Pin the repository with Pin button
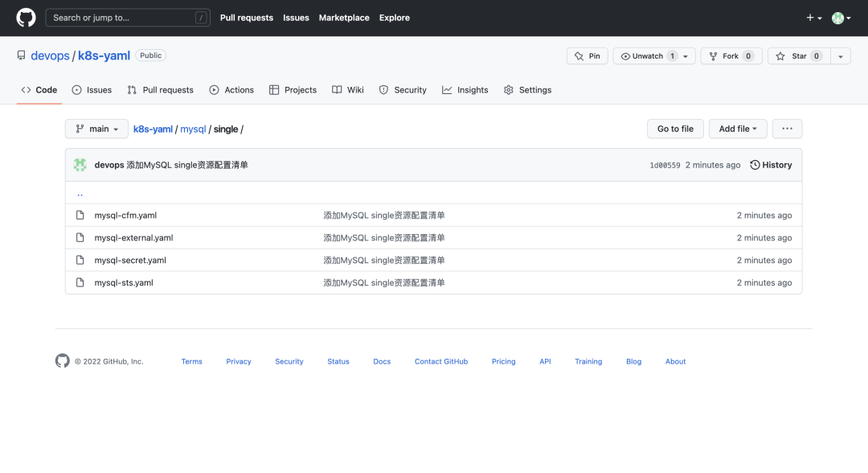Screen dimensions: 868x473 (x=588, y=56)
